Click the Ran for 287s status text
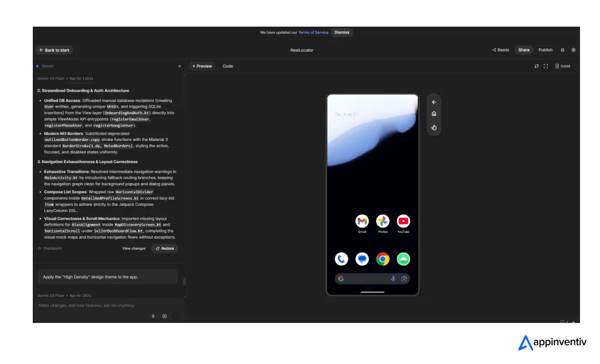The image size is (600, 364). [80, 296]
